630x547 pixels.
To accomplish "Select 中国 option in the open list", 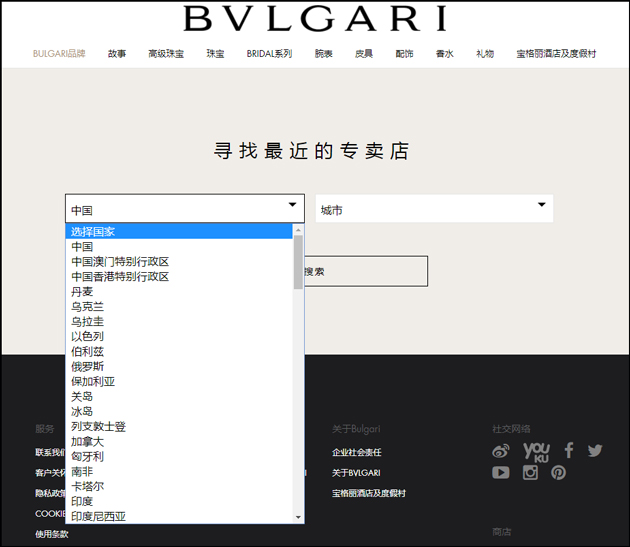I will (x=179, y=246).
